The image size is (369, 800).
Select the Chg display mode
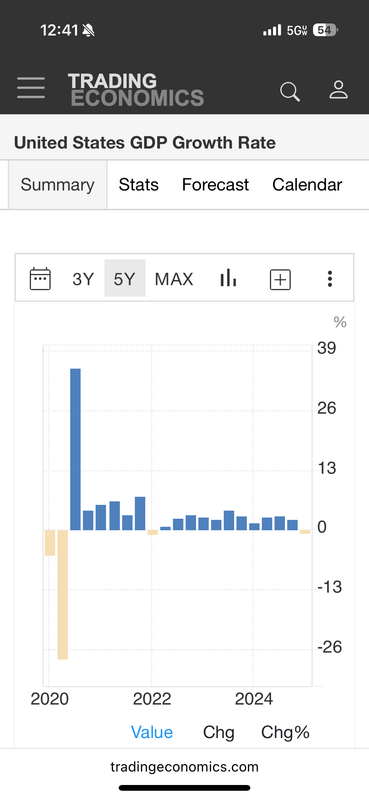pyautogui.click(x=219, y=733)
